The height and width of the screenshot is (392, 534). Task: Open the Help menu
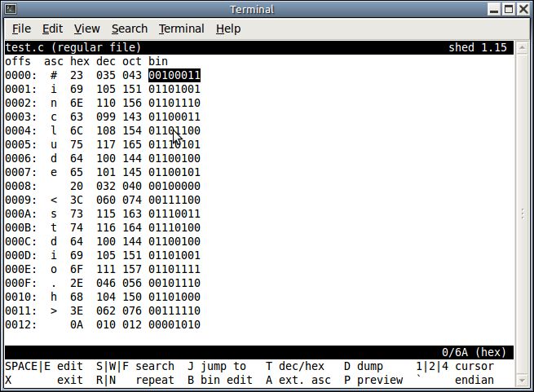pos(228,29)
